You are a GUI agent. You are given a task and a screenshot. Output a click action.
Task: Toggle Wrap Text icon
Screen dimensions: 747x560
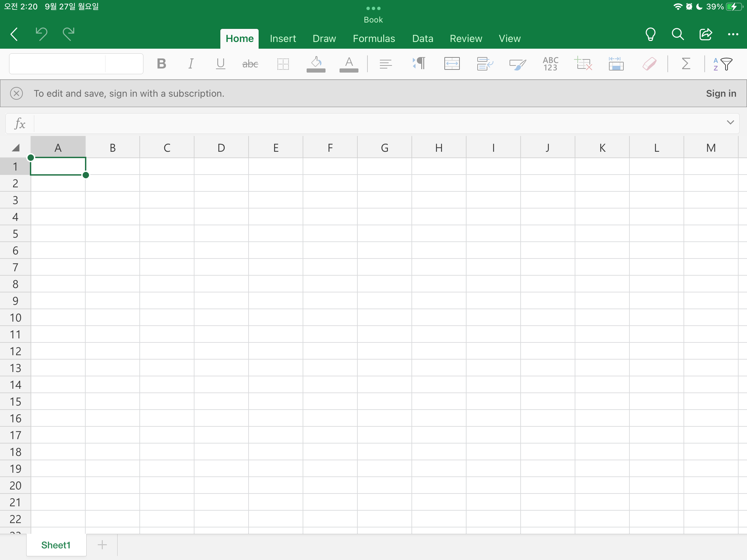(x=485, y=63)
